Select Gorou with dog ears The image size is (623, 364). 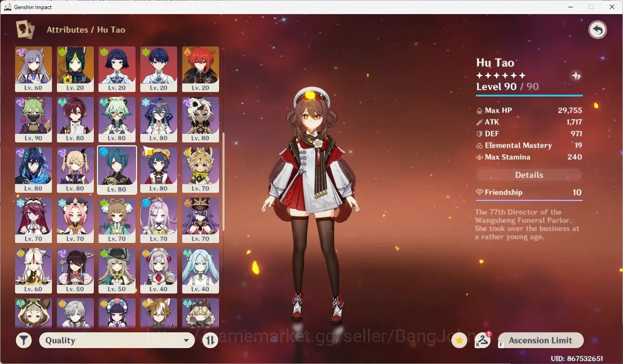(158, 313)
